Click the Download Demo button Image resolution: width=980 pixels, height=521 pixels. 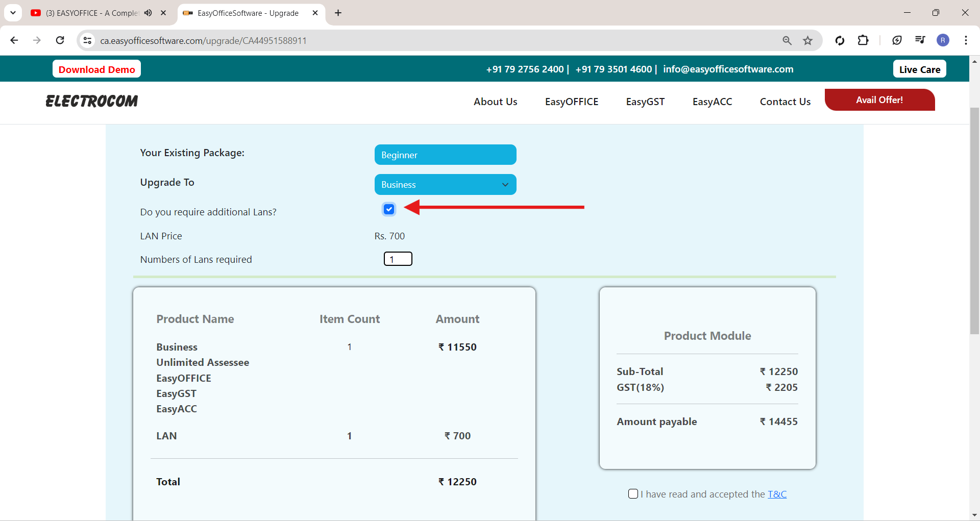[96, 69]
